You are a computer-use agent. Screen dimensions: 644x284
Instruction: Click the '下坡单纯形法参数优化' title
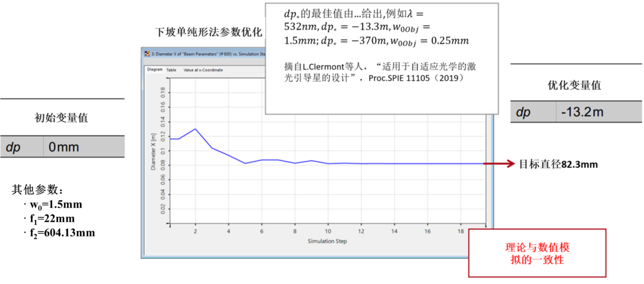[x=208, y=33]
